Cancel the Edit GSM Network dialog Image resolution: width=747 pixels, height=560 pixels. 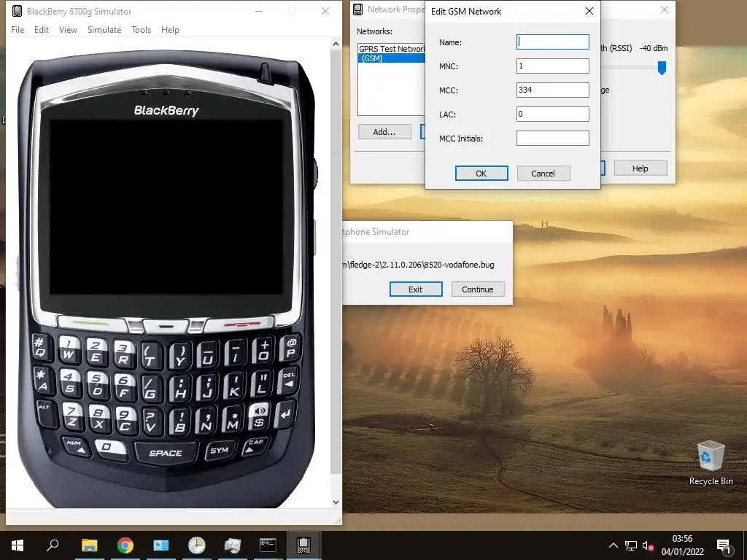point(543,174)
